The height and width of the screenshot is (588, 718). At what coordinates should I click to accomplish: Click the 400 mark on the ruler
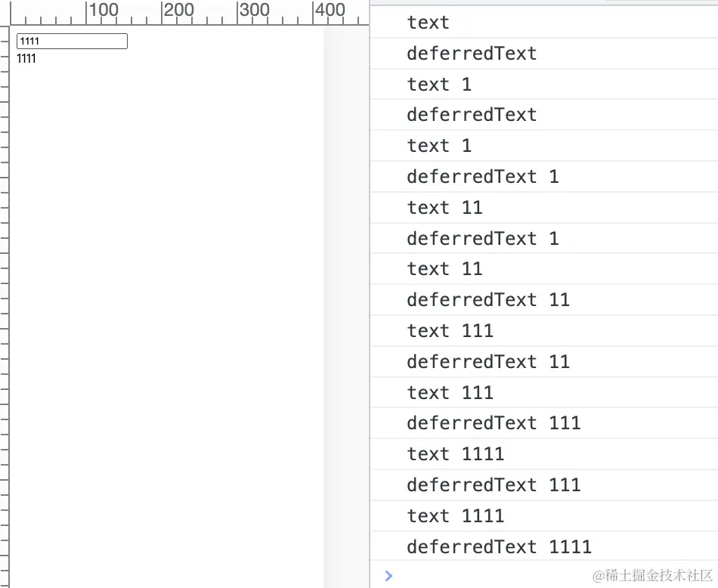[x=330, y=11]
